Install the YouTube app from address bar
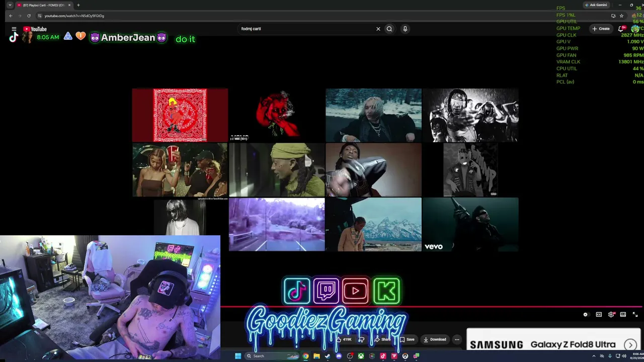Image resolution: width=644 pixels, height=362 pixels. [x=613, y=16]
